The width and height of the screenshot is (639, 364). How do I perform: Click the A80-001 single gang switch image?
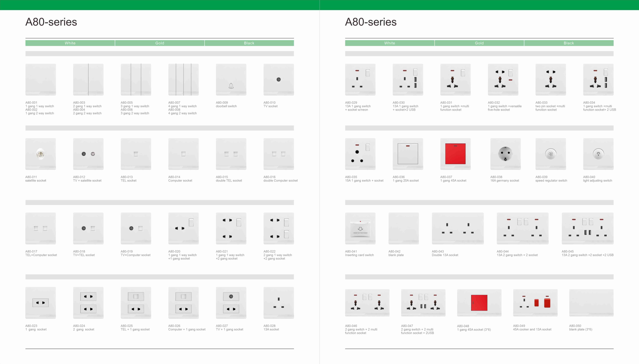41,79
